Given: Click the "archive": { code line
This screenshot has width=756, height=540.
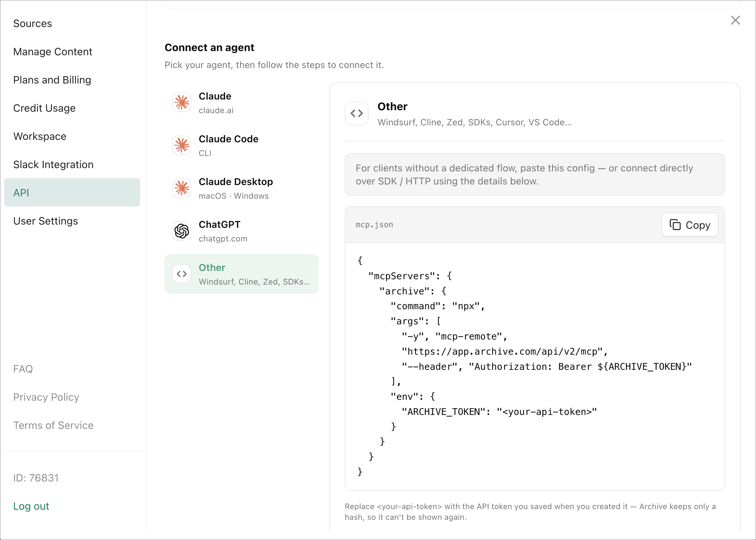Looking at the screenshot, I should 413,291.
